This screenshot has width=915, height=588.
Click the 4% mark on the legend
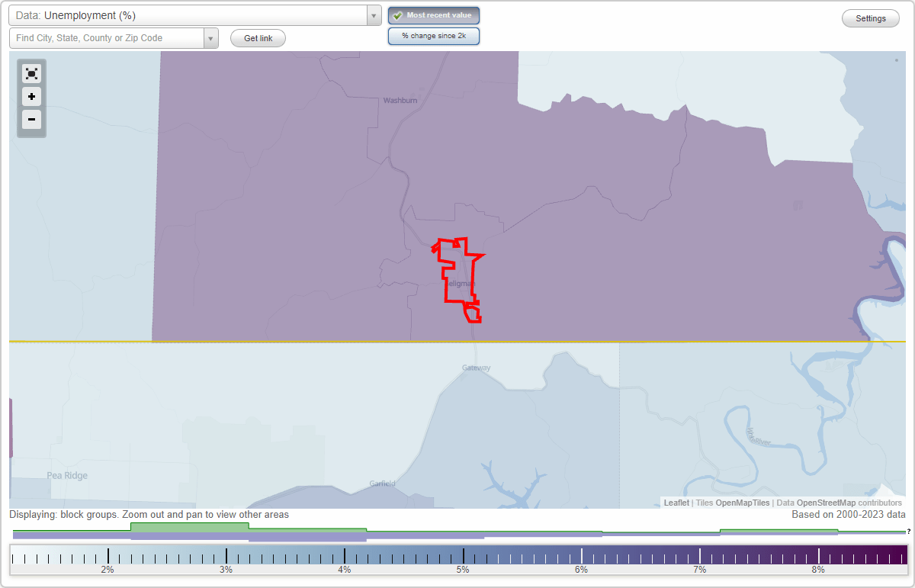point(345,570)
